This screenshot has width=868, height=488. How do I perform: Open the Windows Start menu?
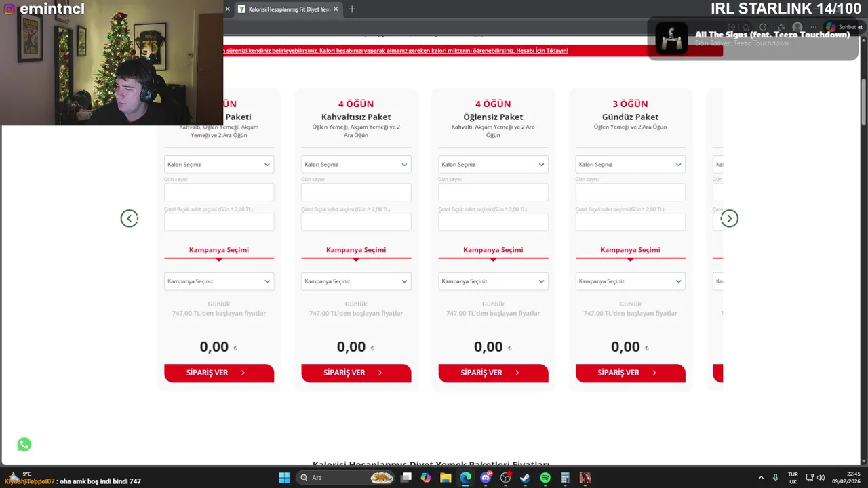coord(284,478)
